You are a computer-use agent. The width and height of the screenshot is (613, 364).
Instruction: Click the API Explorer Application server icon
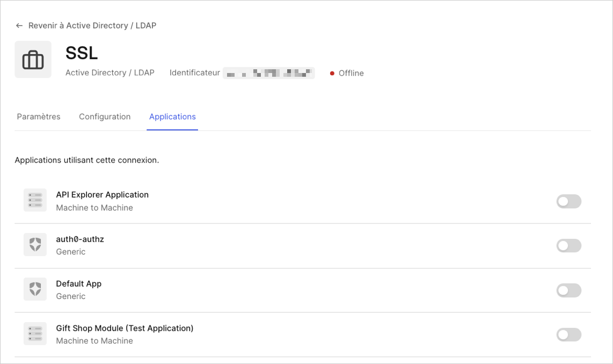pyautogui.click(x=34, y=200)
